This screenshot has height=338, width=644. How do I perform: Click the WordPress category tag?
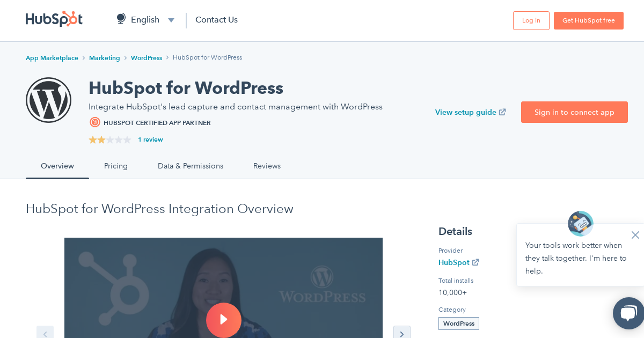pos(459,324)
